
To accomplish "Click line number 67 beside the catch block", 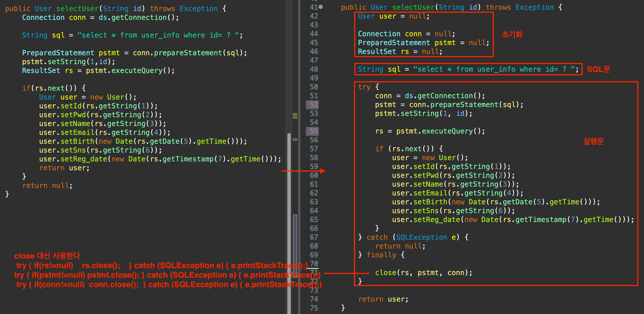I will (314, 237).
